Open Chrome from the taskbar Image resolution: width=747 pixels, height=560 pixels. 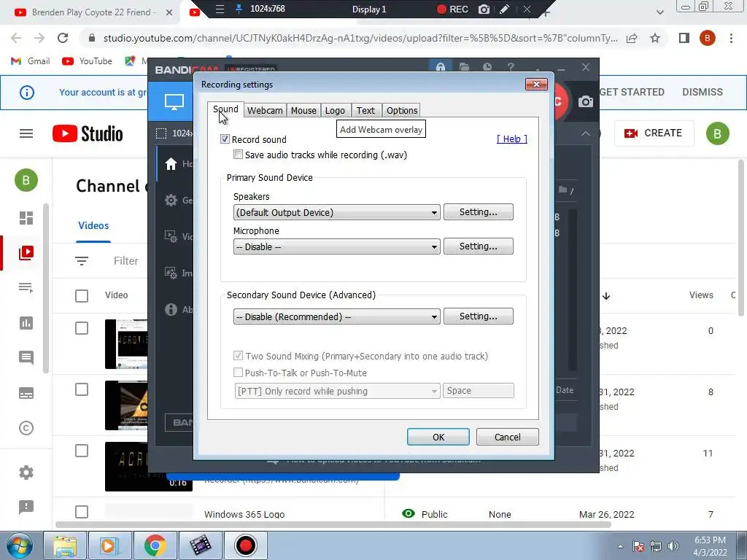pyautogui.click(x=155, y=545)
